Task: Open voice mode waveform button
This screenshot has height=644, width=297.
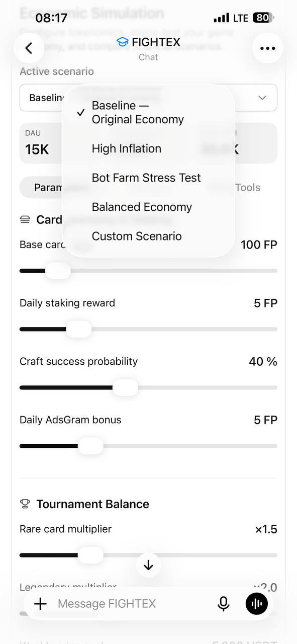Action: click(257, 604)
